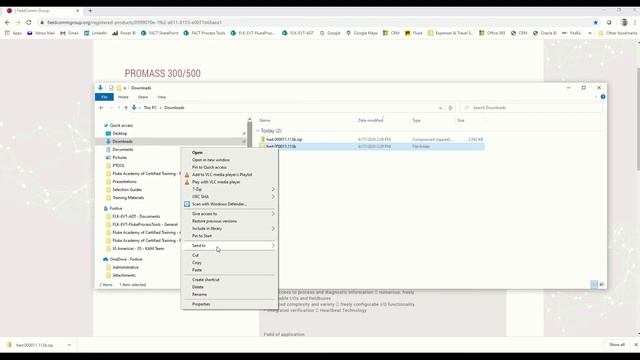Choose Restore previous versions
Viewport: 640px width, 360px height.
click(214, 221)
